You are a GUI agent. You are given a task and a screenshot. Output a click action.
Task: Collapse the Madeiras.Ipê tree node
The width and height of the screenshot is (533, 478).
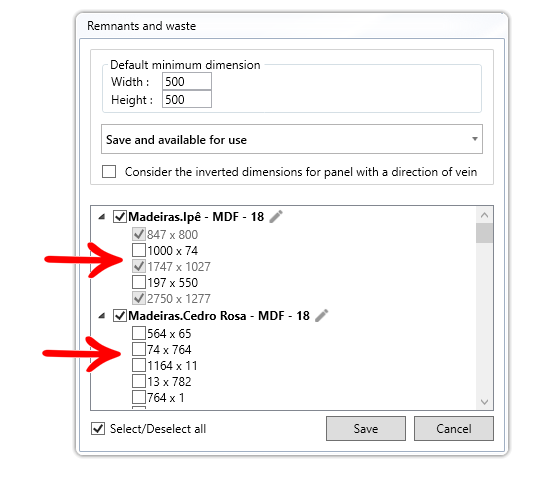pyautogui.click(x=101, y=217)
